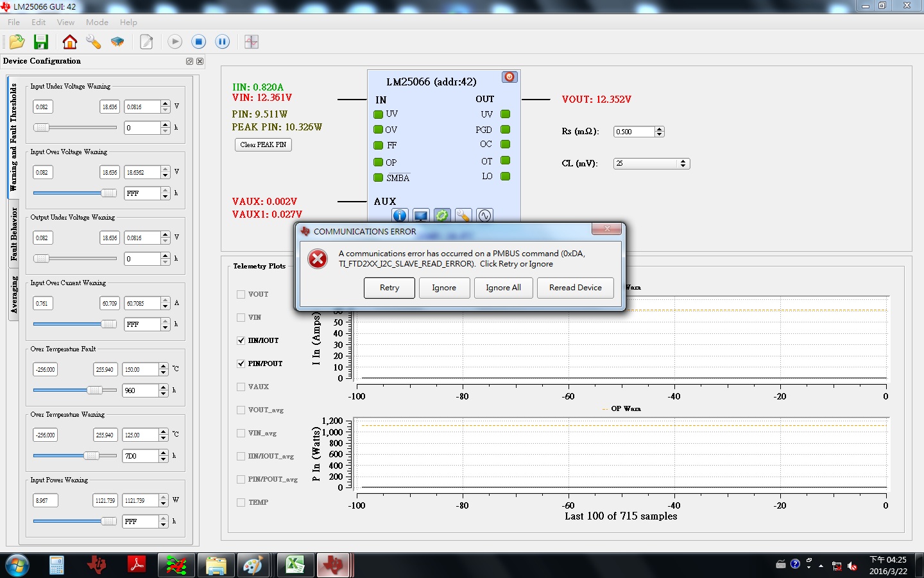This screenshot has width=924, height=578.
Task: Enable the VAUX telemetry plot checkbox
Action: 241,387
